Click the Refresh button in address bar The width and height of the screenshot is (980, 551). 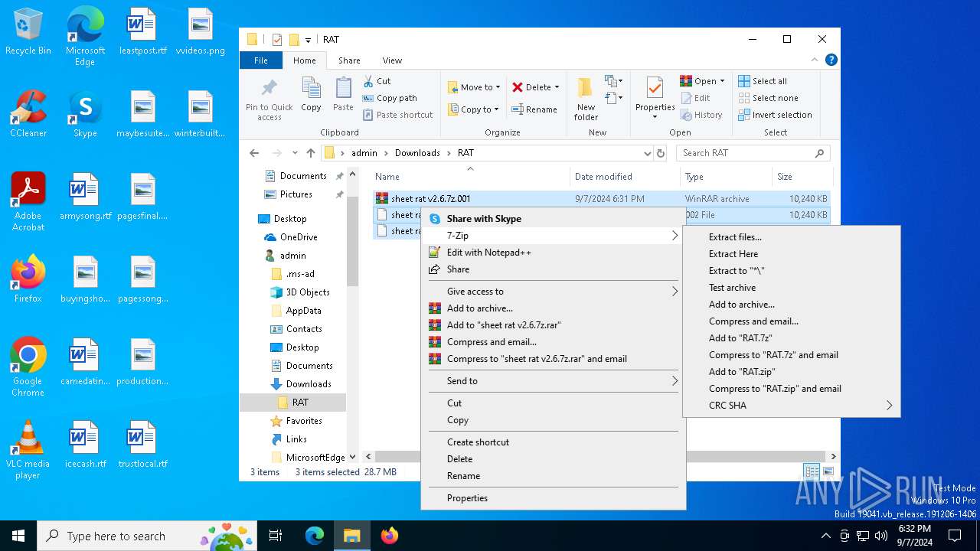pos(661,153)
